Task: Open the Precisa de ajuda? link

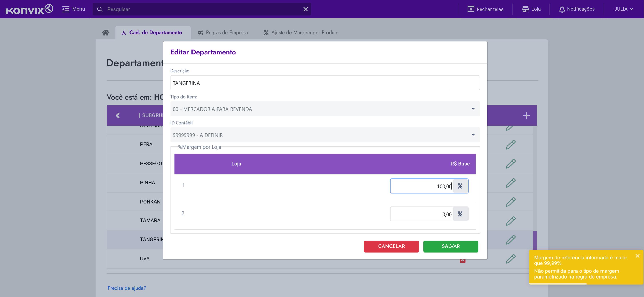Action: click(127, 288)
